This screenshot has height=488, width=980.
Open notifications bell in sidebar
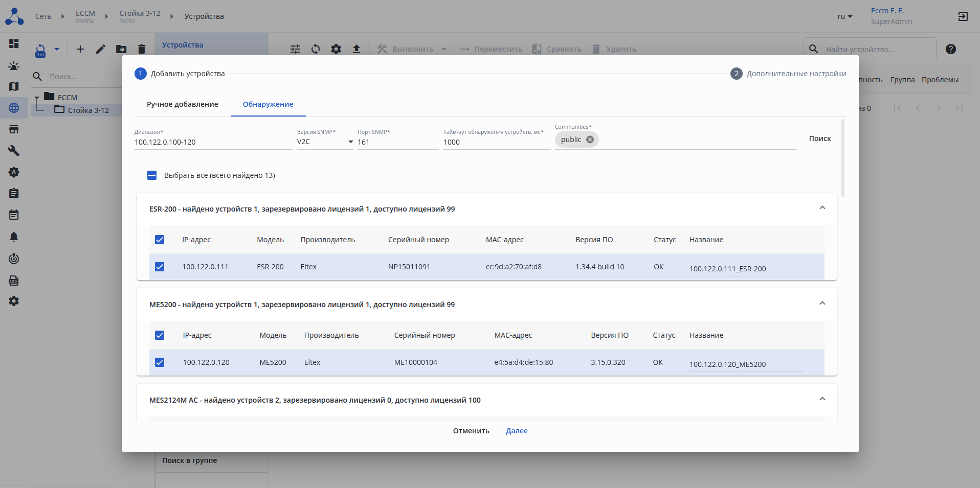click(14, 237)
